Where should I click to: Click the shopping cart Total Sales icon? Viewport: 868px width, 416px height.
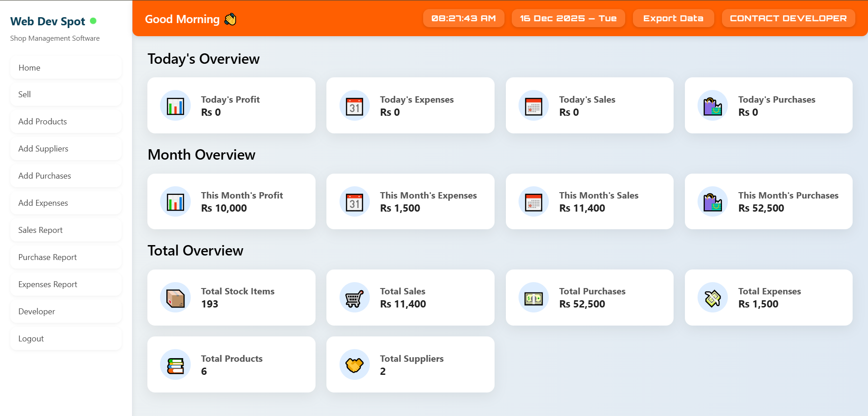(x=354, y=298)
